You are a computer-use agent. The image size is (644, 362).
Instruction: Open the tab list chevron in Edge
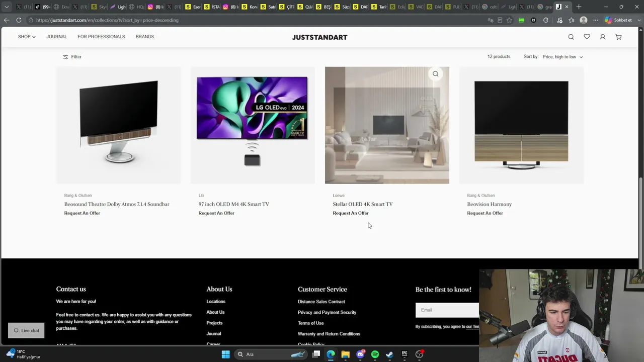[x=7, y=7]
